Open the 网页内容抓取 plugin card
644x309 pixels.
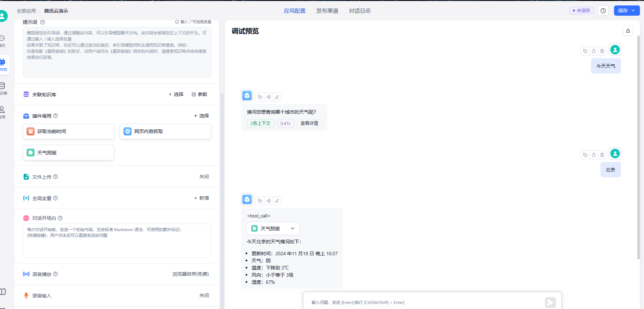(x=165, y=131)
